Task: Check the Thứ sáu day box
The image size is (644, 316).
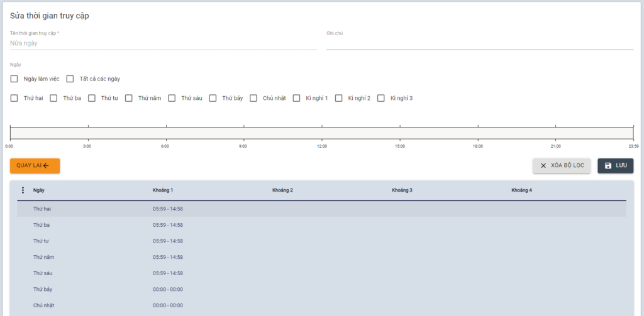Action: tap(172, 98)
